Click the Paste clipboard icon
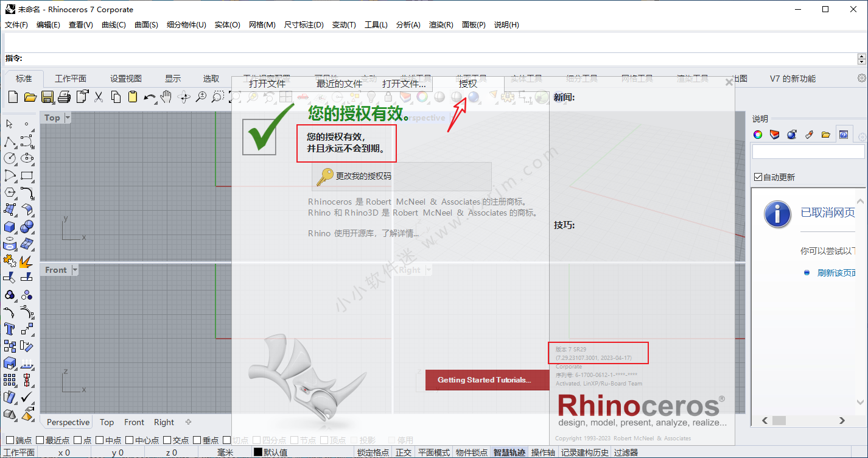The width and height of the screenshot is (868, 458). coord(133,96)
